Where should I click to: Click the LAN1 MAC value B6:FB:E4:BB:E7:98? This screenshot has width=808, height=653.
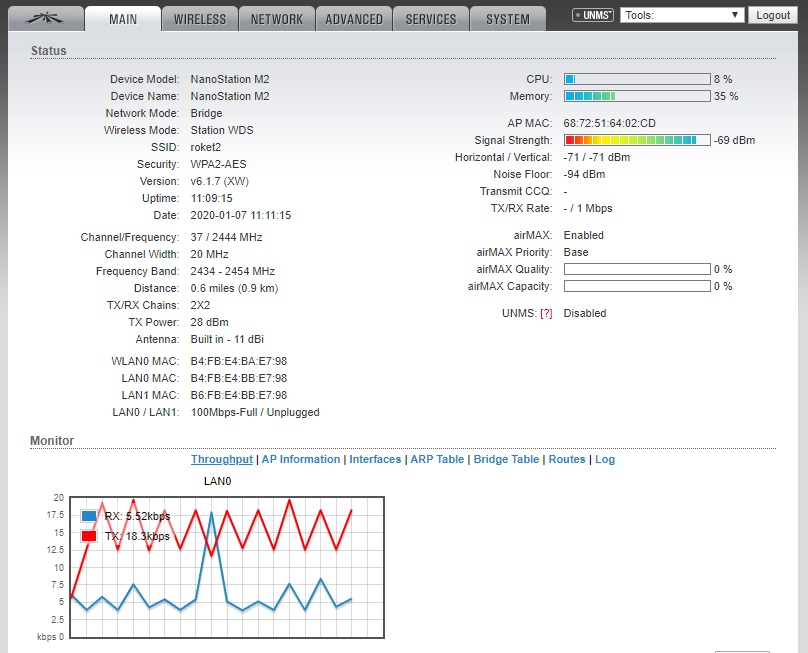(x=239, y=395)
